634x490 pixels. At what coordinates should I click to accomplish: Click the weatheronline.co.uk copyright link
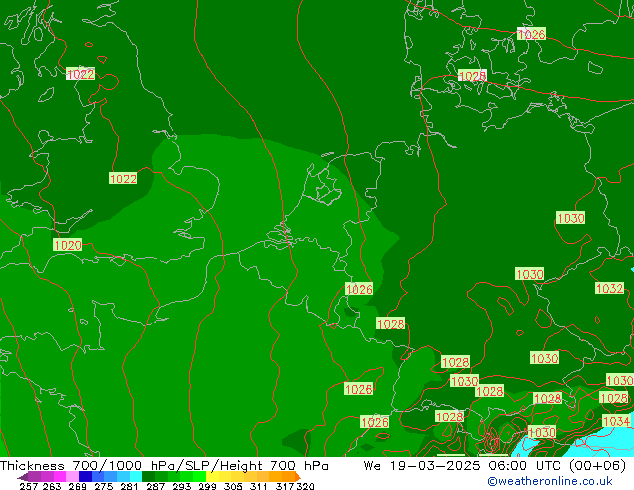(550, 481)
